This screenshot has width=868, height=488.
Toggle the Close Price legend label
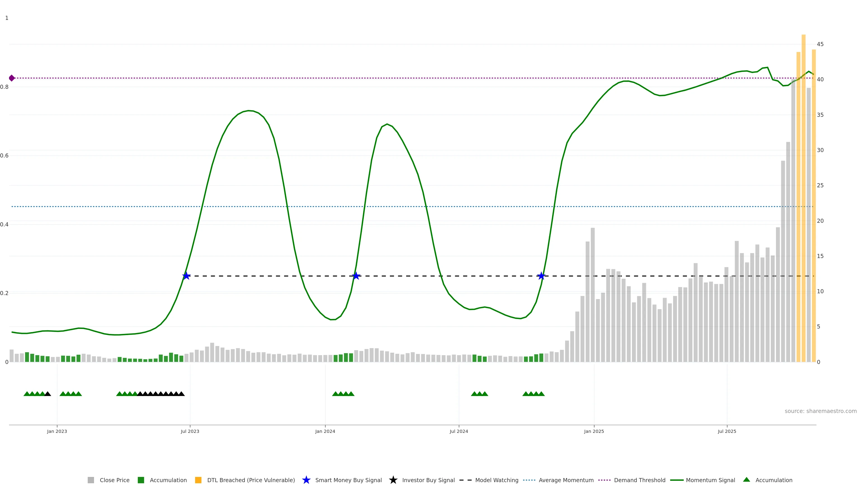pyautogui.click(x=115, y=480)
